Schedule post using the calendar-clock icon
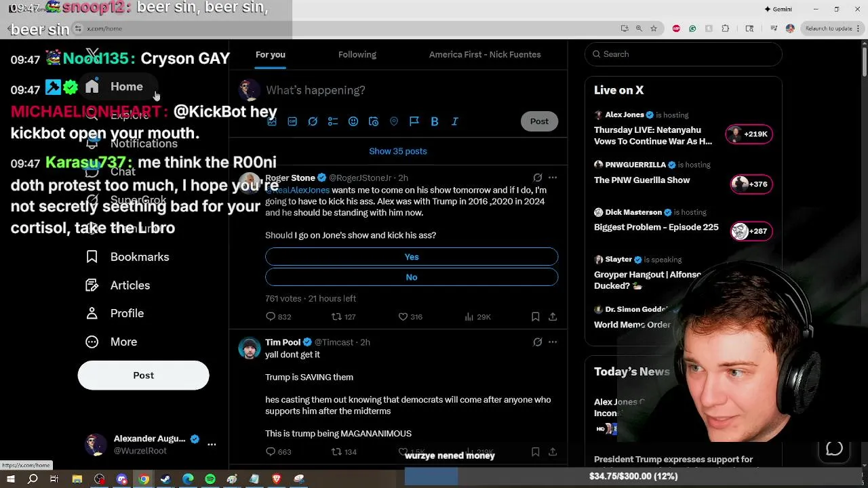 tap(374, 121)
